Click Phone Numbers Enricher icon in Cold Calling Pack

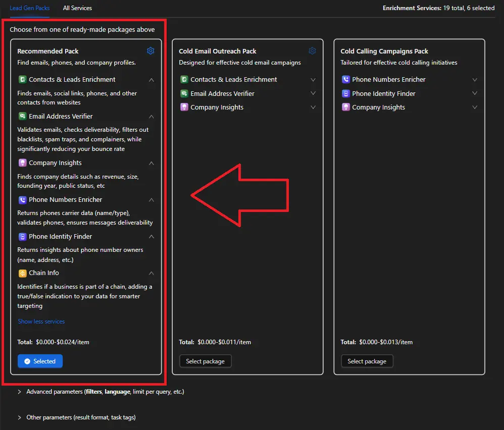click(345, 80)
